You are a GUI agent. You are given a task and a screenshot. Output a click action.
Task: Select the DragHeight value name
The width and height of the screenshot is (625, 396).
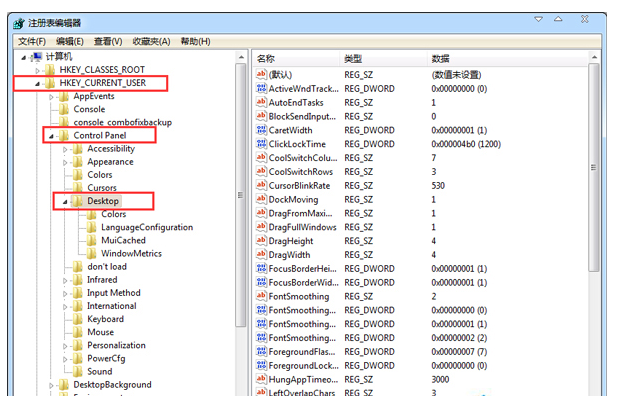291,241
